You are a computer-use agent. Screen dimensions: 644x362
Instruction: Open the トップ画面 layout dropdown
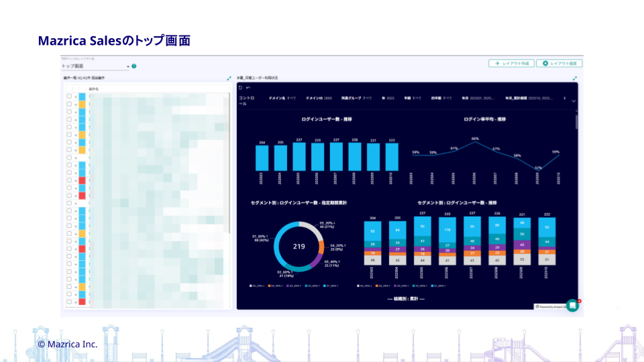coord(95,66)
